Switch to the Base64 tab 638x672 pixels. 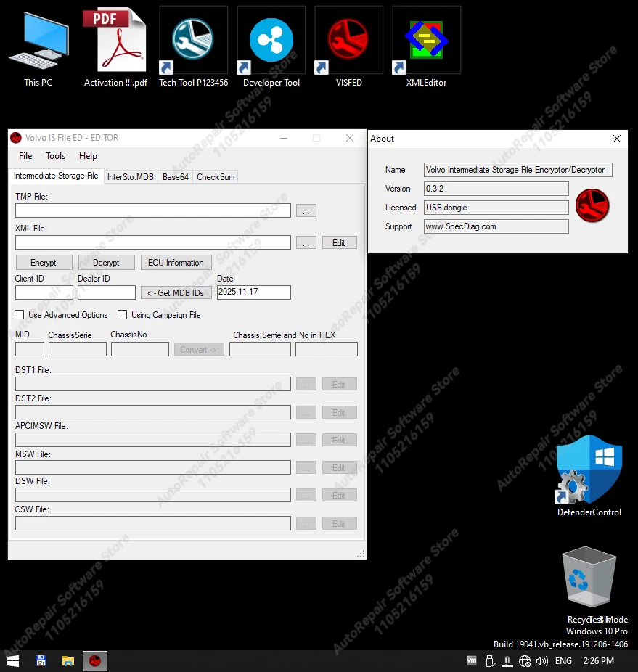[x=176, y=177]
